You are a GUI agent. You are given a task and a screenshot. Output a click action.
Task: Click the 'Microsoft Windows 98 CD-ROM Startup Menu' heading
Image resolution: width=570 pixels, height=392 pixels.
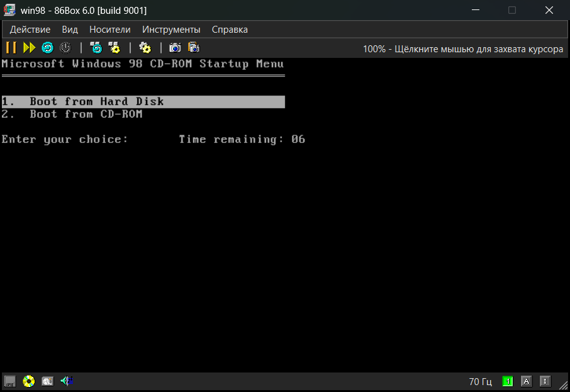(x=143, y=64)
